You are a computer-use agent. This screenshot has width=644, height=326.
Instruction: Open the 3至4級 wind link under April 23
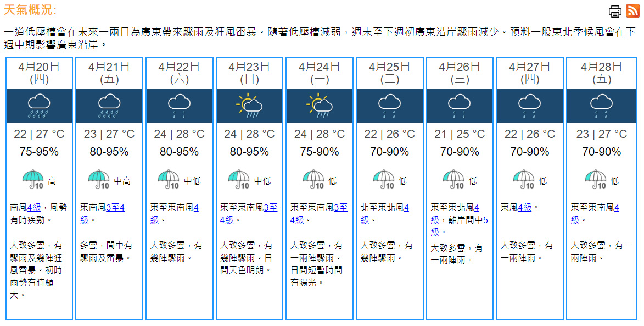coord(270,208)
